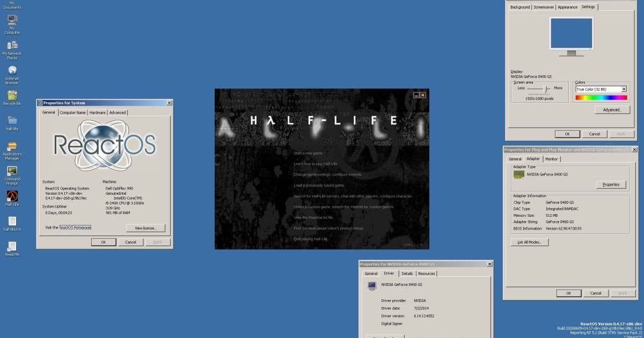Click OK in the display properties window
Viewport: 644px width, 338px height.
(567, 134)
